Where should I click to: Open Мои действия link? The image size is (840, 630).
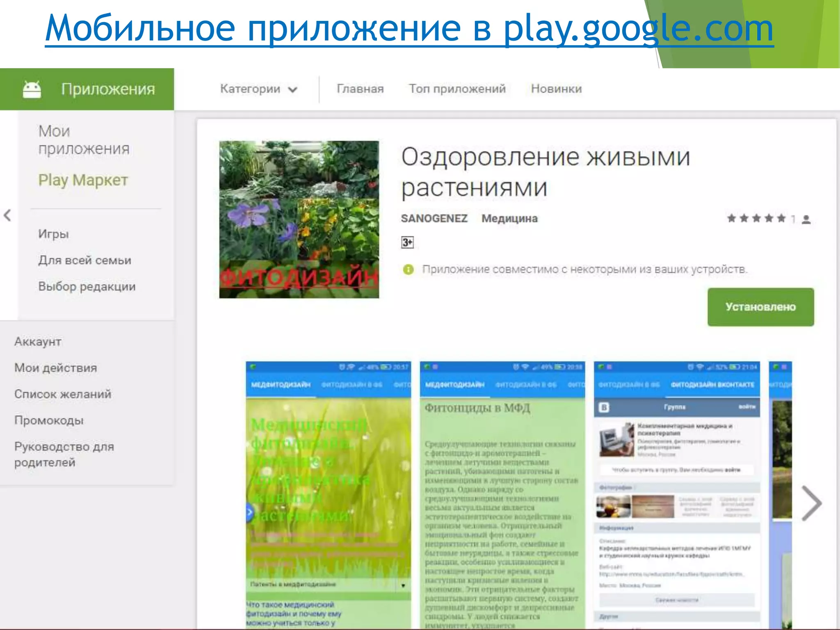(56, 368)
